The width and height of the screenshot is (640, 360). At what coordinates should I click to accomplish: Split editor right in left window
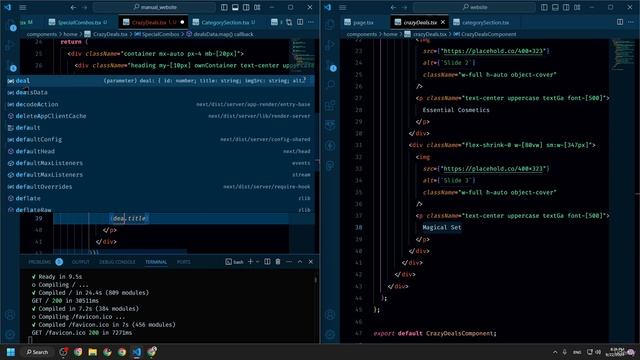tap(300, 22)
